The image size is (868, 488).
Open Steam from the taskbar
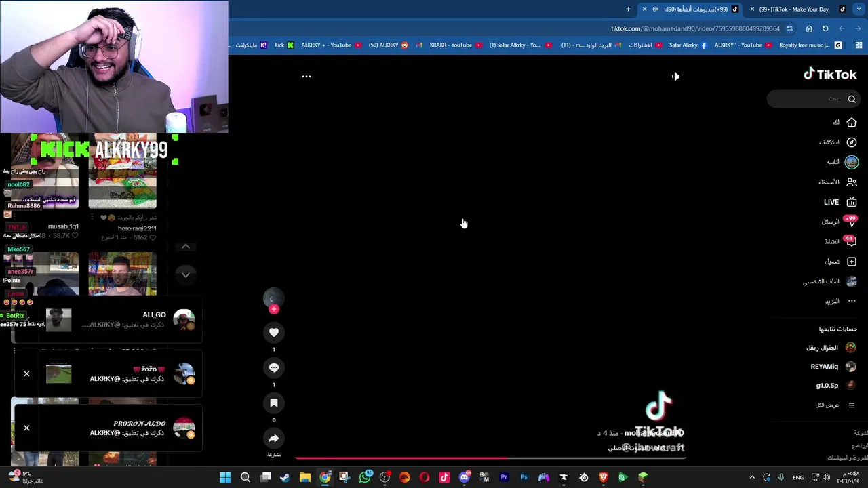click(285, 478)
